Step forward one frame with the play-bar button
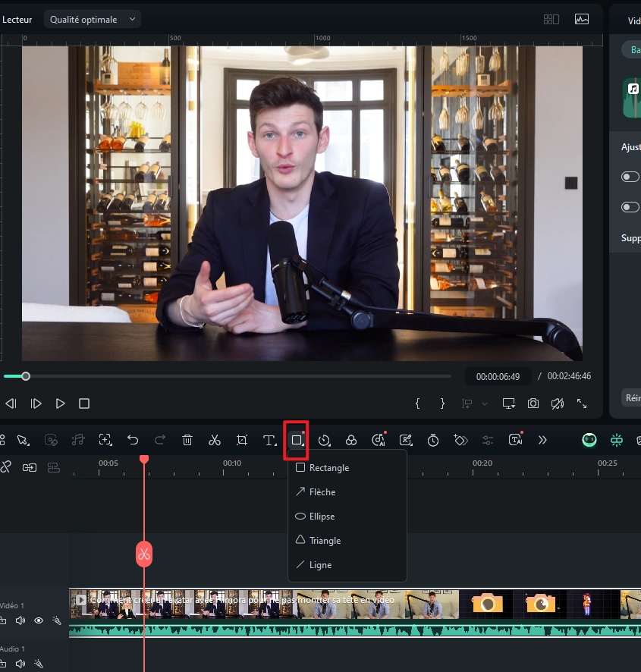The image size is (641, 672). [36, 404]
